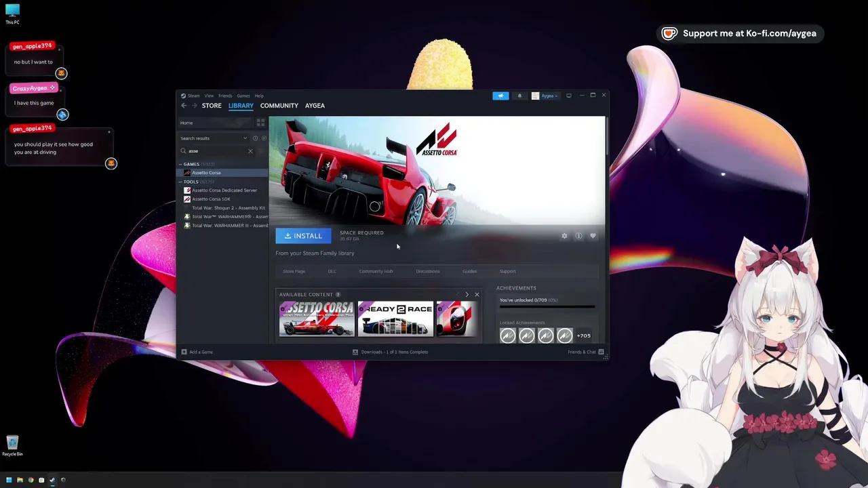Select Assetto Corsa in games list
This screenshot has height=488, width=868.
[223, 173]
